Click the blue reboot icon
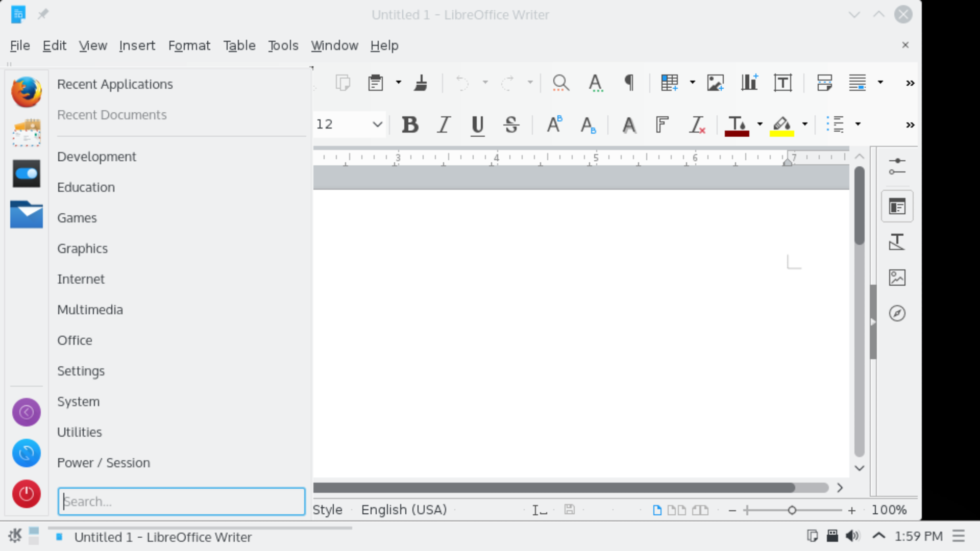Screen dimensions: 980x551 coord(27,453)
